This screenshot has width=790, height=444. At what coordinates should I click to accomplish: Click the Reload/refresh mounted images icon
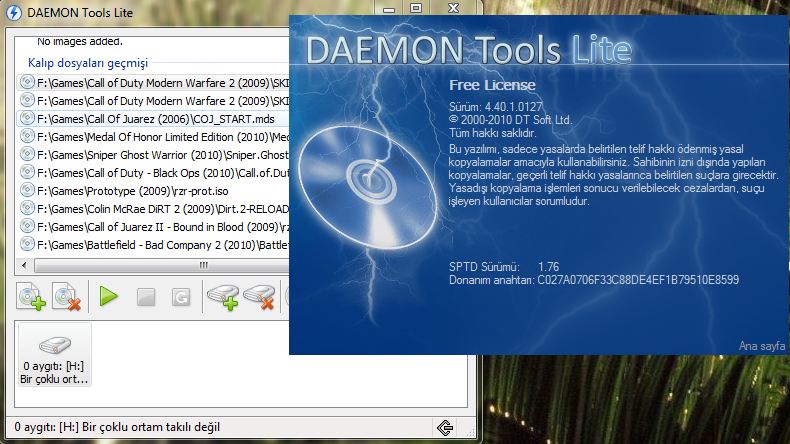tap(181, 297)
